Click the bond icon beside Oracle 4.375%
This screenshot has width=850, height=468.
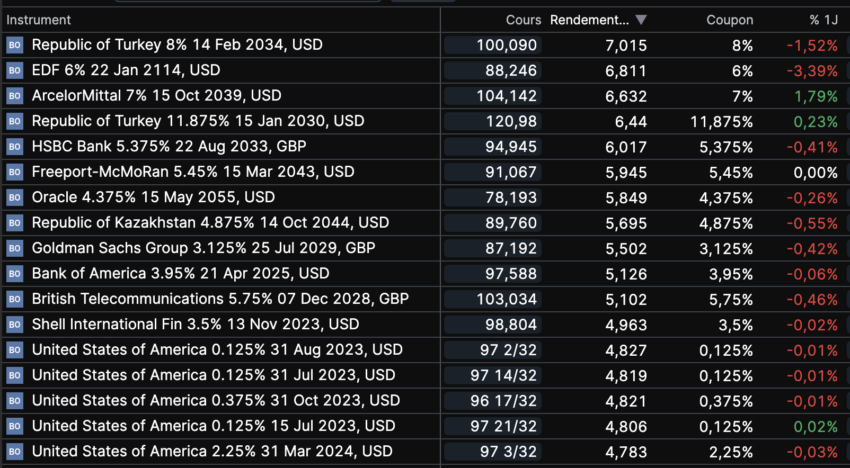click(x=14, y=197)
